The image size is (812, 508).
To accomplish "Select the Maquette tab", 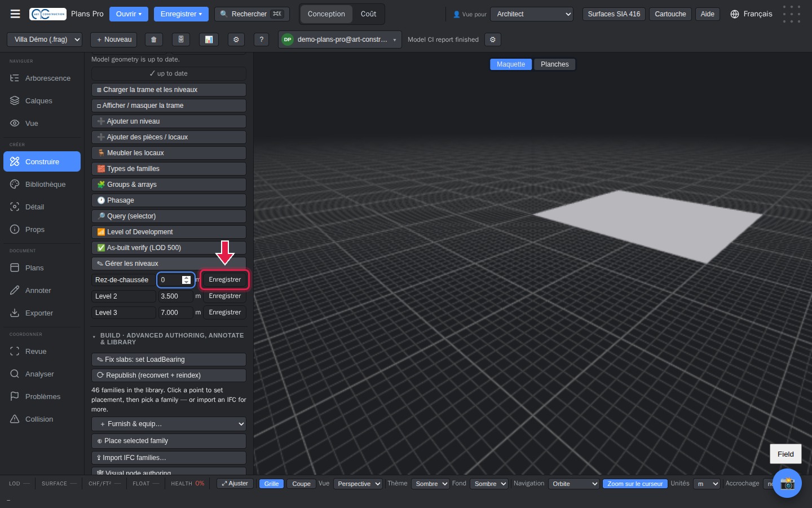I will coord(511,64).
